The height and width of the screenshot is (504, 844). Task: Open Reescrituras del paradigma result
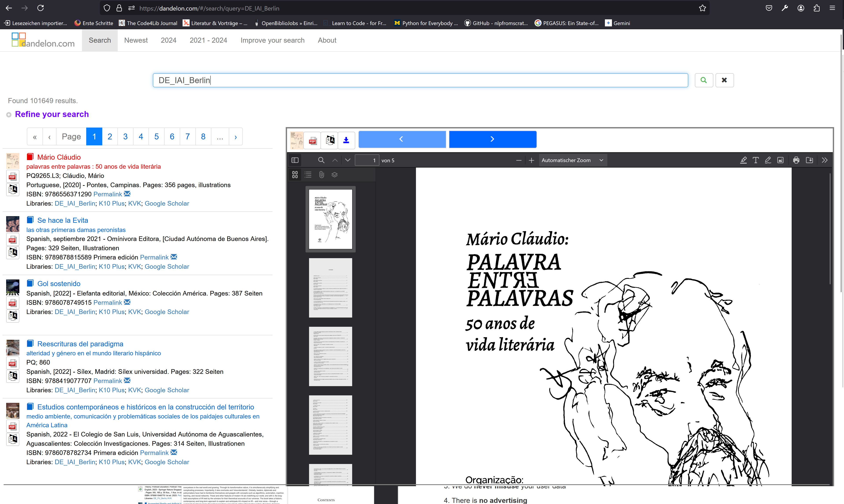[x=80, y=344]
